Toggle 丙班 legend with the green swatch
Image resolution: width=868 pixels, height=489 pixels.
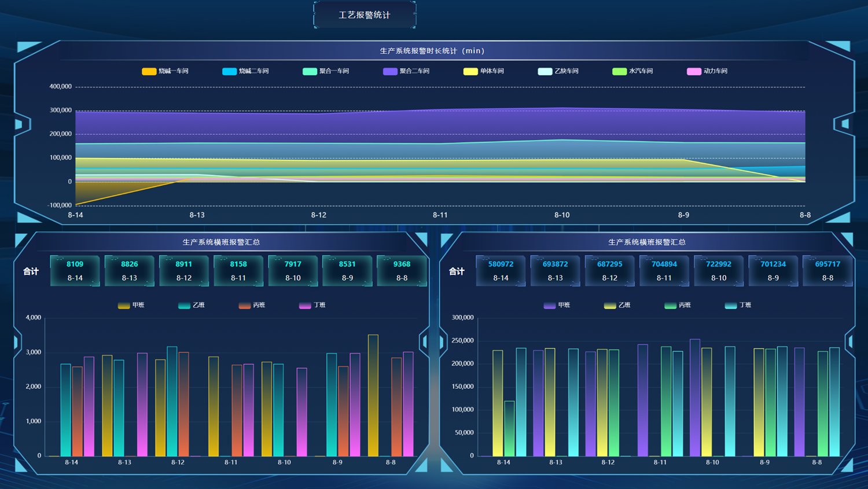[x=678, y=305]
